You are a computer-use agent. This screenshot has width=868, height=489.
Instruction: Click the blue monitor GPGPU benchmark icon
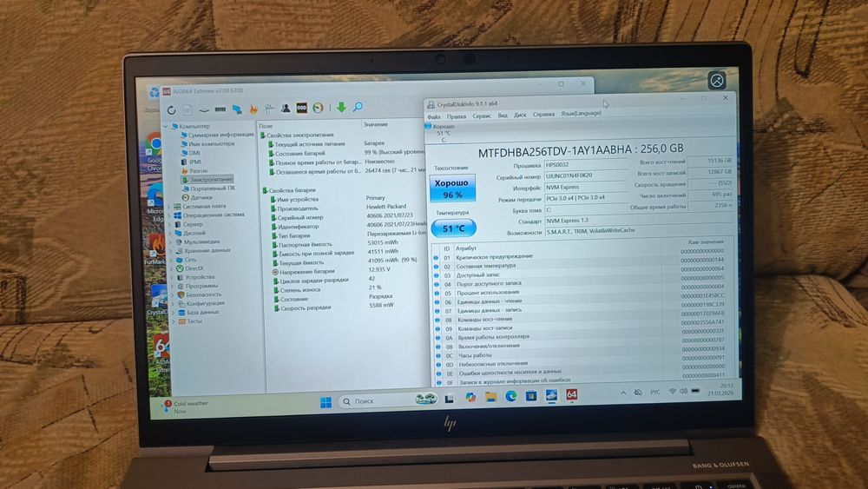(237, 109)
